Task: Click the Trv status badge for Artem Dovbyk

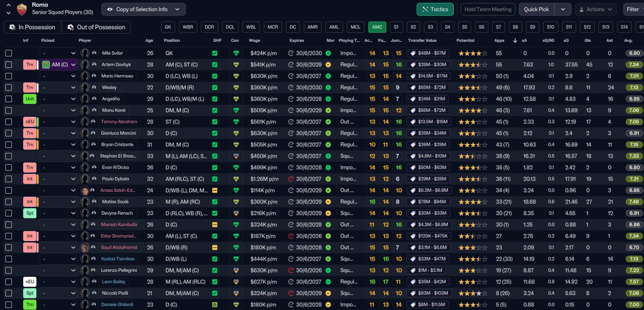Action: [30, 64]
